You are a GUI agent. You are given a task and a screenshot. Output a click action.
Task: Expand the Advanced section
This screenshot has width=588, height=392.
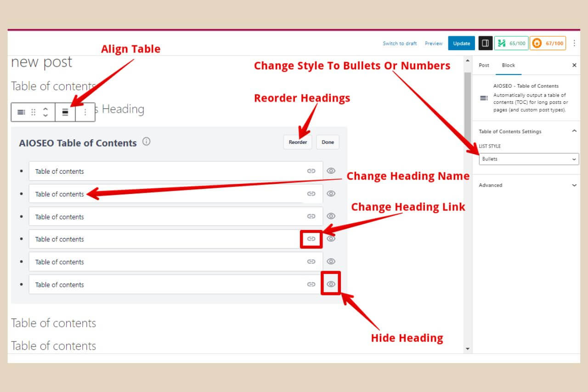[x=528, y=185]
